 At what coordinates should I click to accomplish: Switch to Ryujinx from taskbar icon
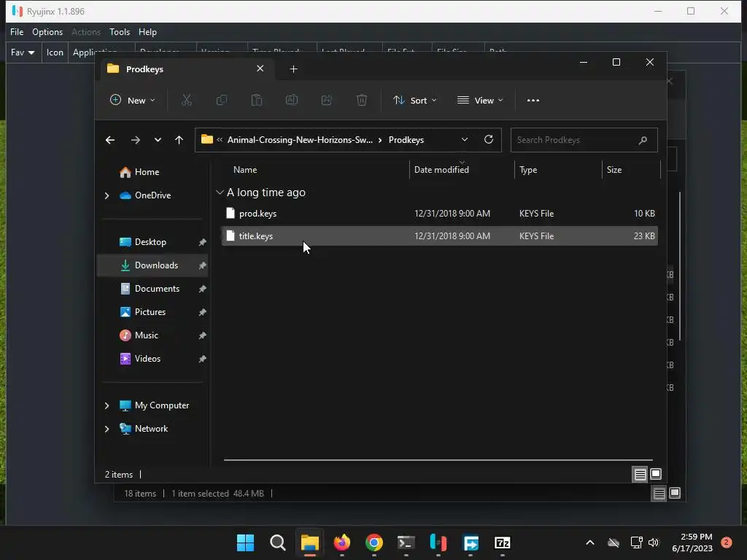[438, 542]
